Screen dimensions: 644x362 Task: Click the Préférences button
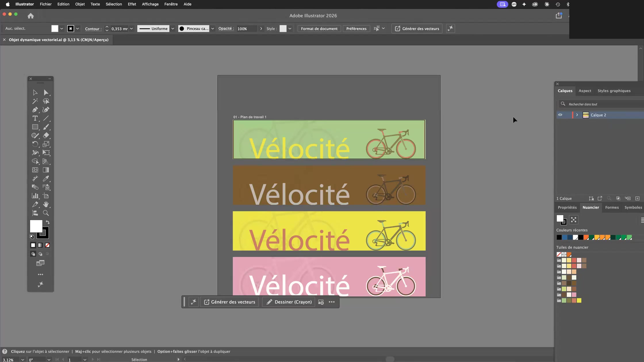356,28
